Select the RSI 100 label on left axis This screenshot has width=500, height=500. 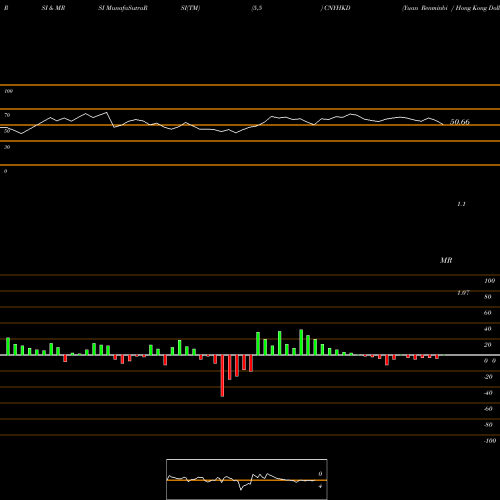click(x=8, y=91)
